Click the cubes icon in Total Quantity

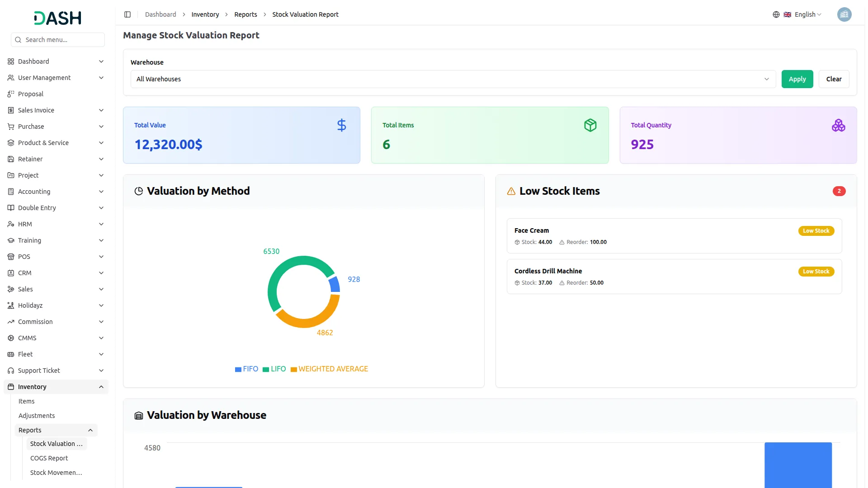point(838,125)
